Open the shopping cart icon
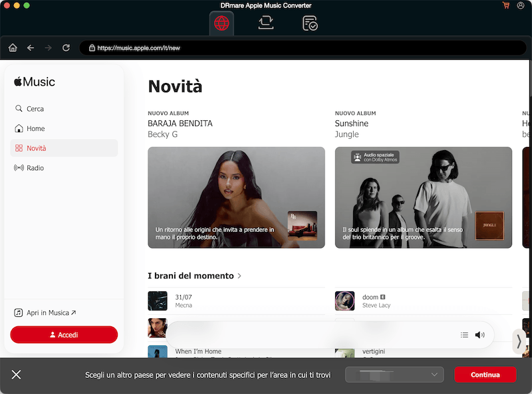 506,5
